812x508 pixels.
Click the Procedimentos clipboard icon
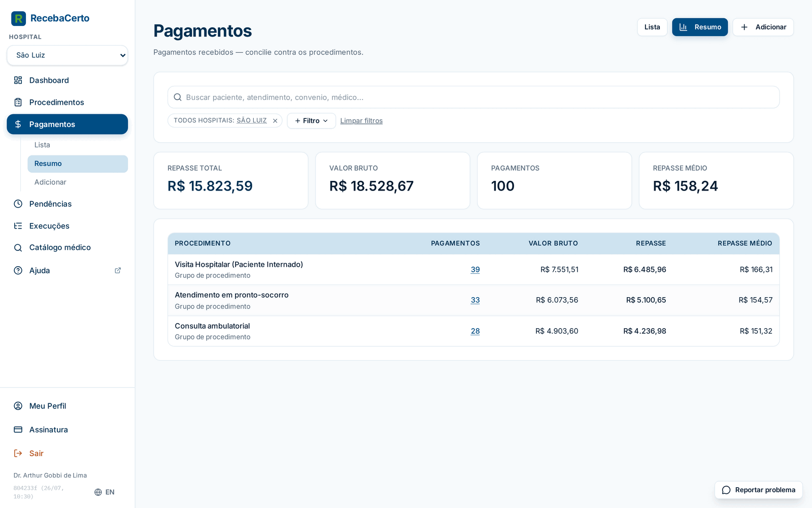18,102
